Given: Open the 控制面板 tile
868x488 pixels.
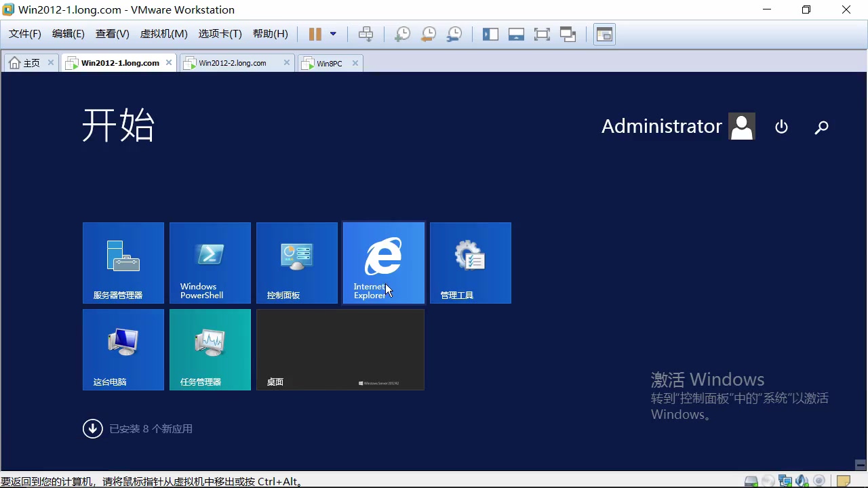Looking at the screenshot, I should coord(297,263).
